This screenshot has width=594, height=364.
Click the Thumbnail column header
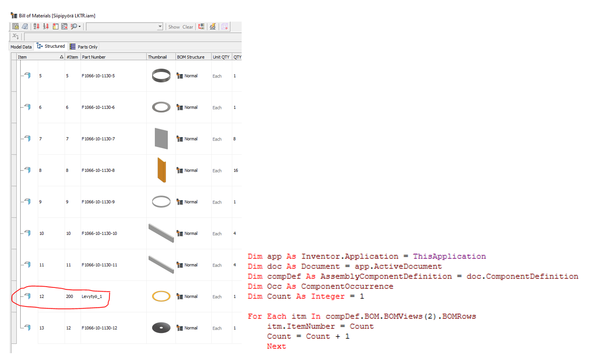point(161,57)
